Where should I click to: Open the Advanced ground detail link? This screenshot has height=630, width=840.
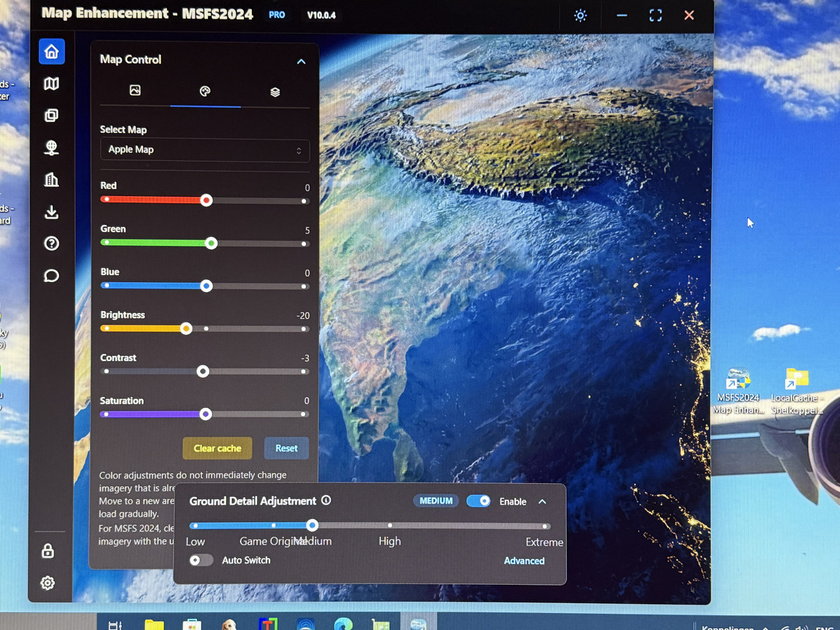pyautogui.click(x=524, y=560)
